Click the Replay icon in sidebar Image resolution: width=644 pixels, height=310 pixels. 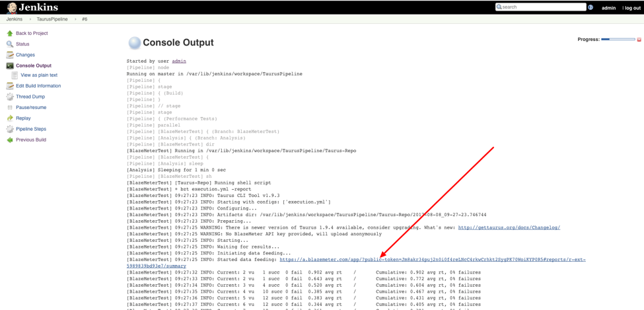pyautogui.click(x=10, y=118)
